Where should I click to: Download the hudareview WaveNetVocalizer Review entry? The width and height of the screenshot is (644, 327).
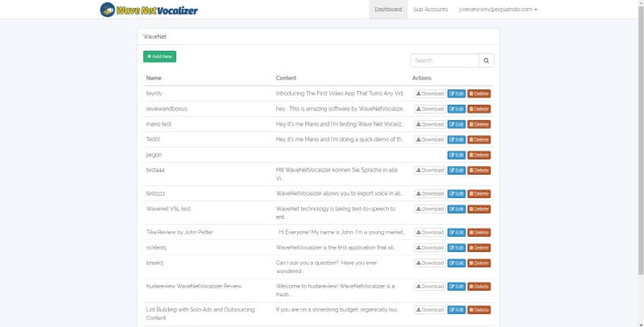[x=430, y=287]
